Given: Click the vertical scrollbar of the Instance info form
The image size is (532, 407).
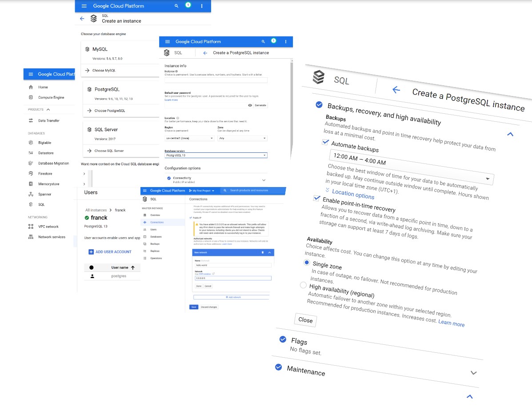Looking at the screenshot, I should 292,108.
